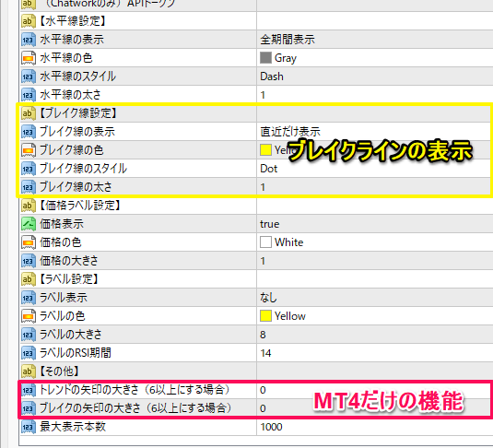This screenshot has height=448, width=493.
Task: Select the 水平線の表示 parameter name
Action: [72, 40]
